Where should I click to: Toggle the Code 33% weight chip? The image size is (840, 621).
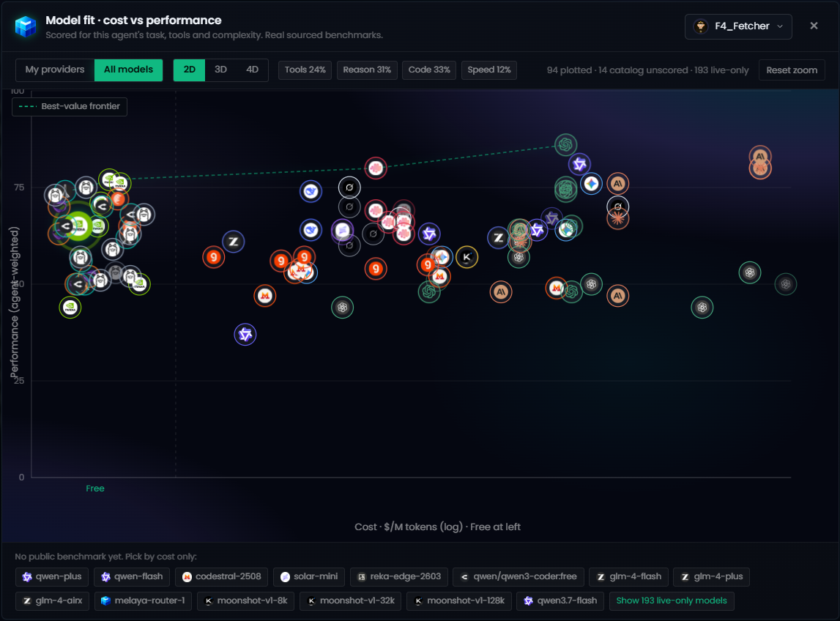[429, 70]
